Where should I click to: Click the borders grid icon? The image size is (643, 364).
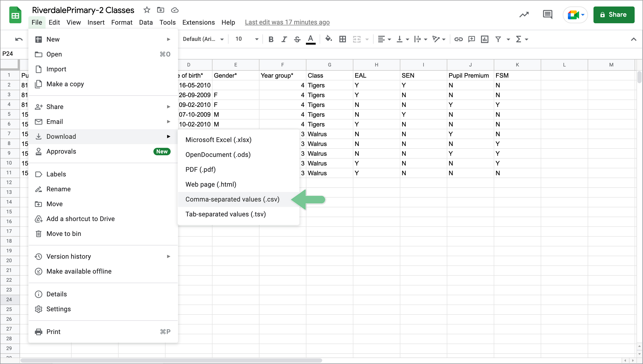(x=342, y=39)
